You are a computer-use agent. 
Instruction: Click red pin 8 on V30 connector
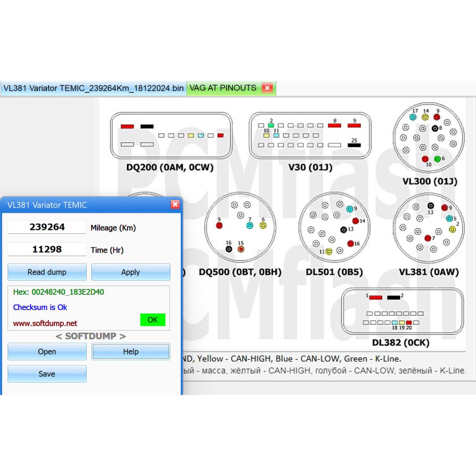pyautogui.click(x=335, y=125)
